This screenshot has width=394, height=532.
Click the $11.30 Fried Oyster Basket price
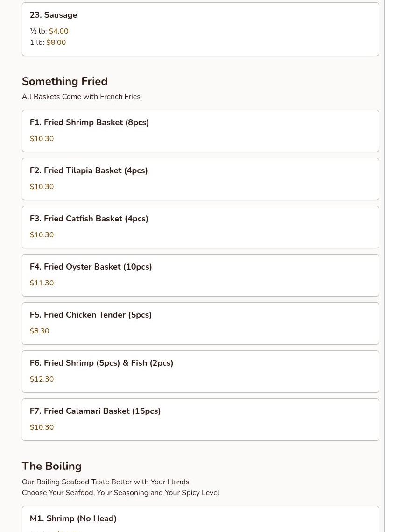click(42, 283)
